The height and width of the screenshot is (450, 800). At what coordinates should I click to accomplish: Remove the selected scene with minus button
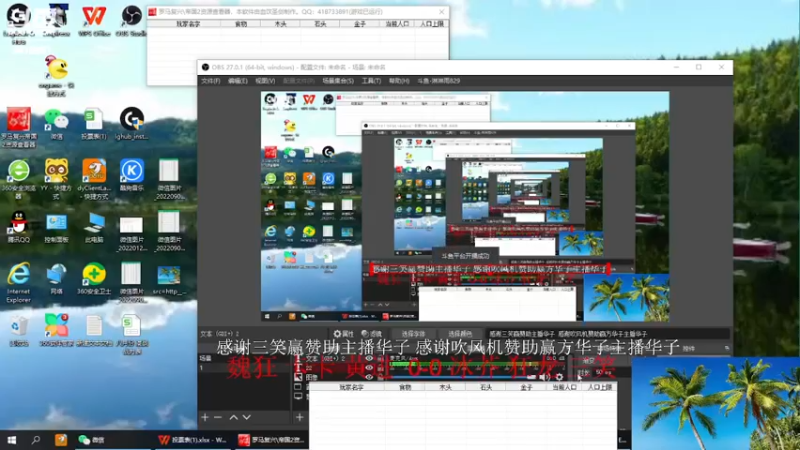click(218, 417)
